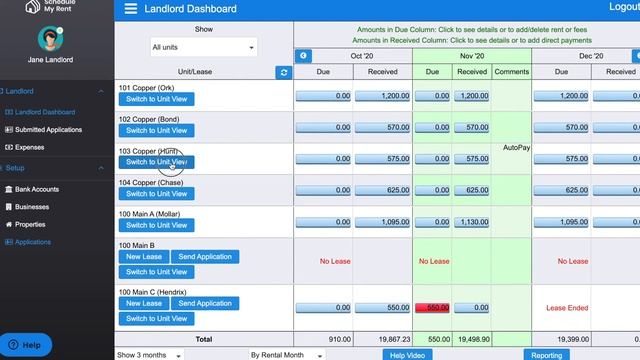
Task: Click Oct '20 total due 910.00
Action: coord(340,339)
